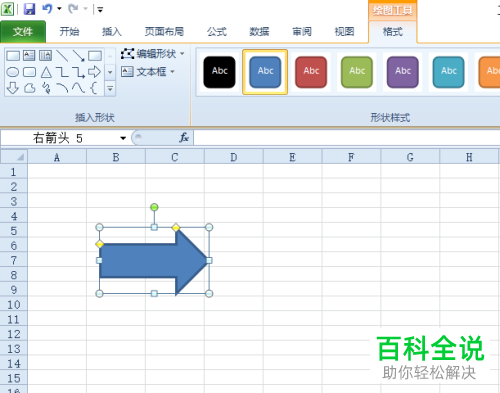Choose the rounded rectangle shape
Screen dimensions: 500x393
(x=29, y=72)
